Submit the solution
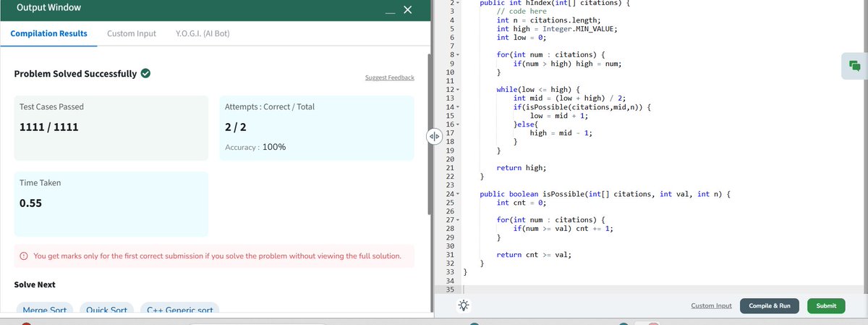 (x=826, y=305)
